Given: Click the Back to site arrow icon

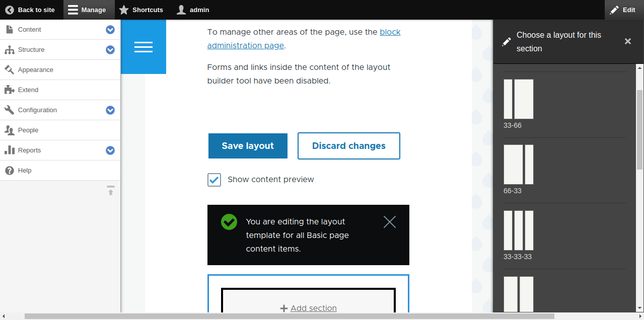Looking at the screenshot, I should pyautogui.click(x=10, y=10).
